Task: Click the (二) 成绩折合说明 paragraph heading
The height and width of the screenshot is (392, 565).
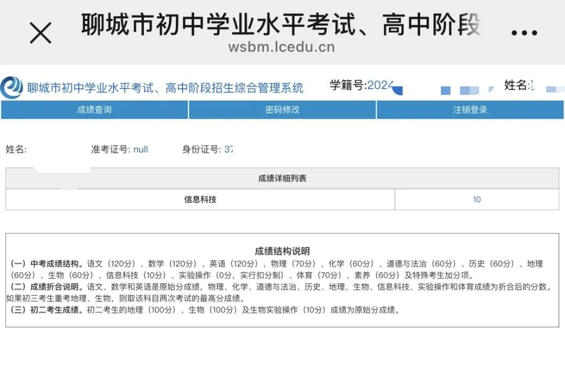Action: click(47, 287)
